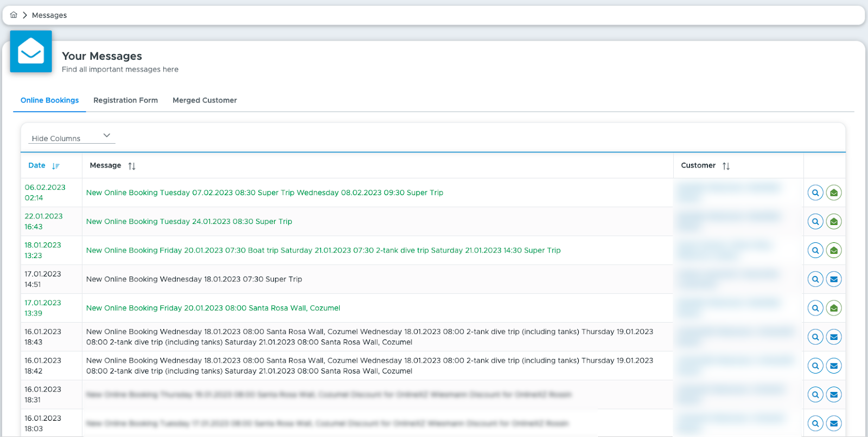
Task: Go to home via breadcrumb house icon
Action: [14, 15]
